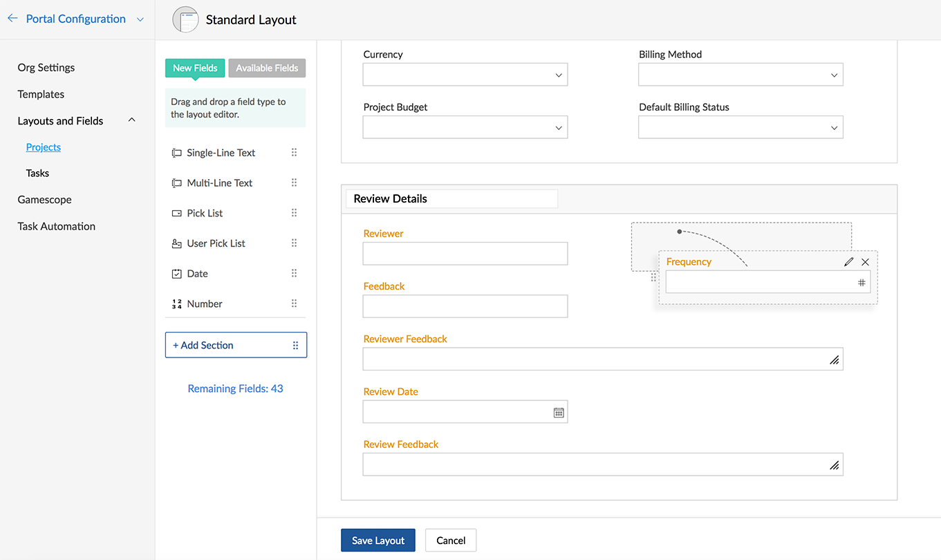The height and width of the screenshot is (560, 941).
Task: Select the Layouts and Fields menu item
Action: [x=60, y=121]
